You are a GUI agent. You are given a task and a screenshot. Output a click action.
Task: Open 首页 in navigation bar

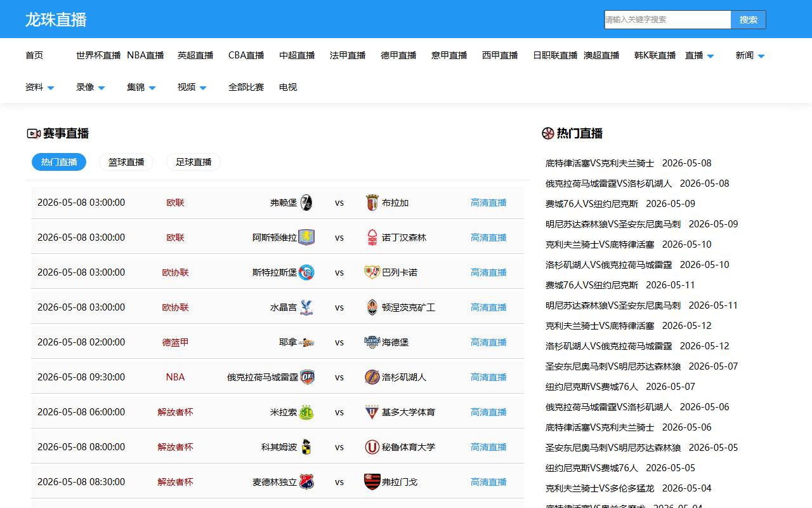[x=34, y=56]
